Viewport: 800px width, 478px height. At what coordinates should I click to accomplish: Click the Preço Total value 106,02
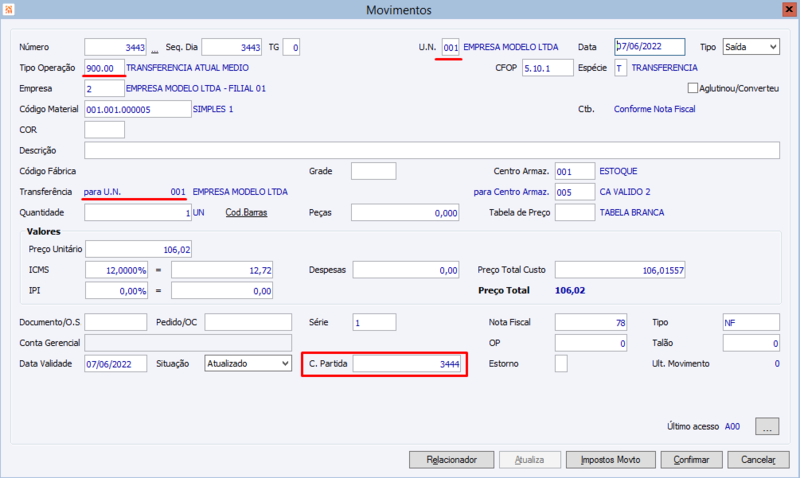pyautogui.click(x=570, y=290)
